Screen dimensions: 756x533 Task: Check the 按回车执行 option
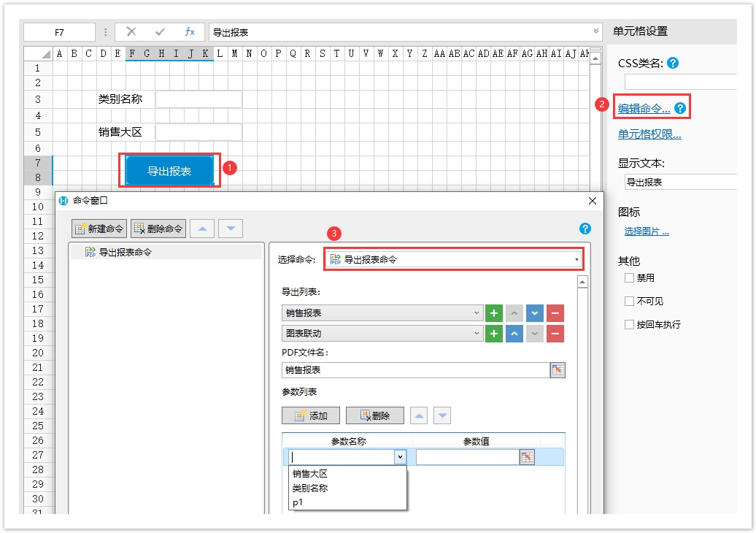click(629, 325)
